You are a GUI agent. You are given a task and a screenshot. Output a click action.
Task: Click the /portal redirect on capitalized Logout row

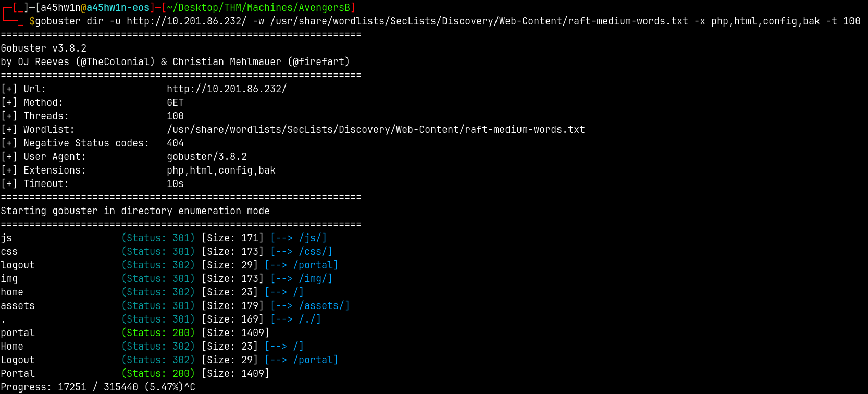pos(315,360)
